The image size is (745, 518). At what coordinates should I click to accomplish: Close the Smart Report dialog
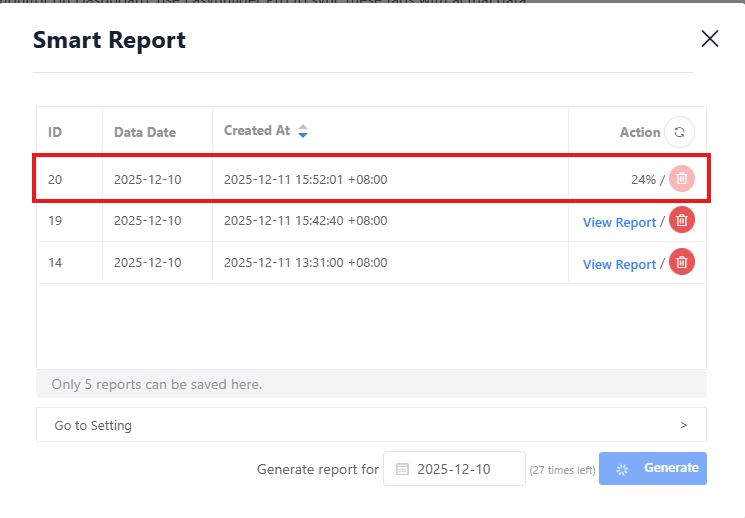(710, 39)
